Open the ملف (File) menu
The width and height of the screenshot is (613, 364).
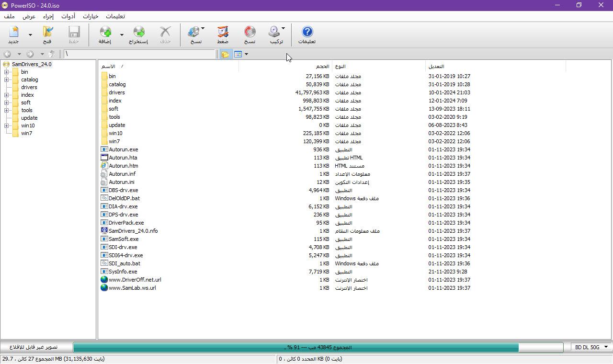pos(9,16)
